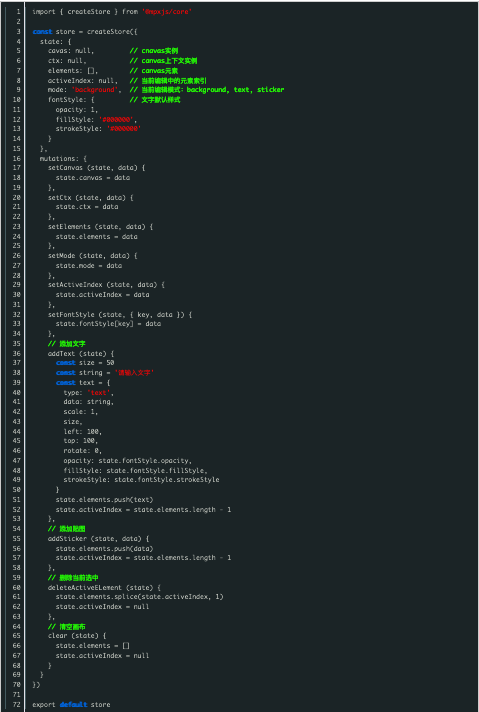
Task: Click the strokeStyle '#000000' color string
Action: coord(124,129)
